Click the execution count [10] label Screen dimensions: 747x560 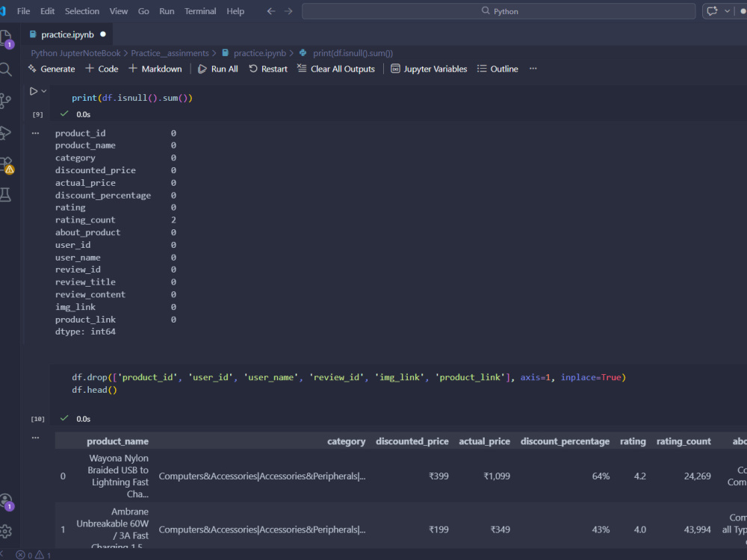click(x=37, y=419)
